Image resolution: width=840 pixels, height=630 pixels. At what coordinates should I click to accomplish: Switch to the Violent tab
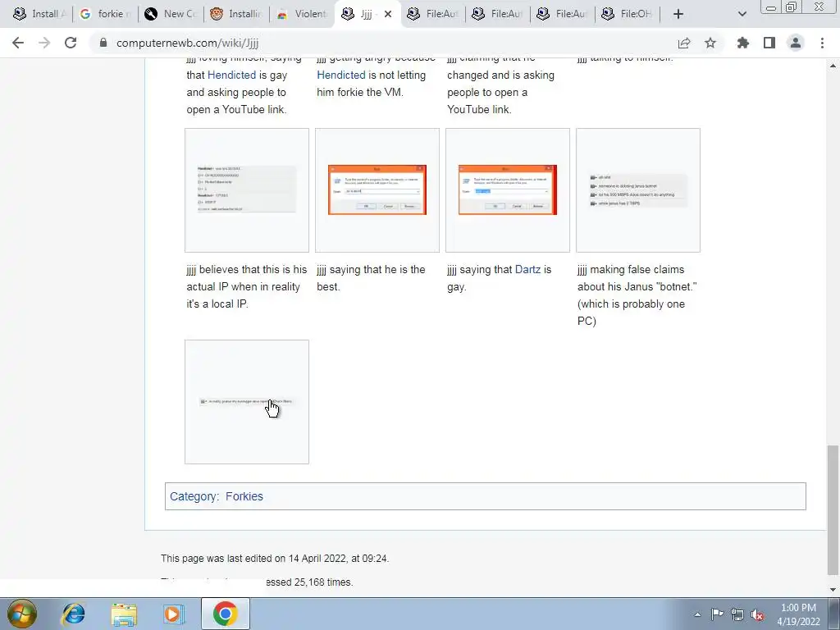tap(302, 14)
